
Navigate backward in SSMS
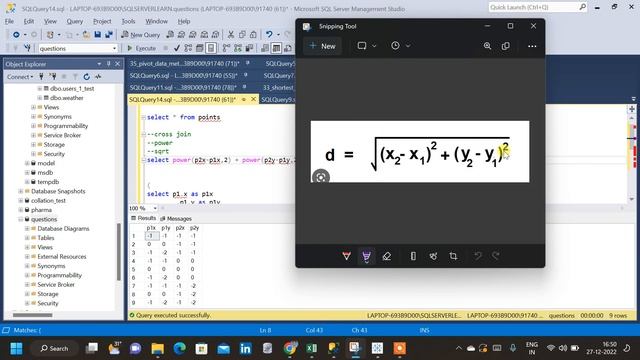16,35
